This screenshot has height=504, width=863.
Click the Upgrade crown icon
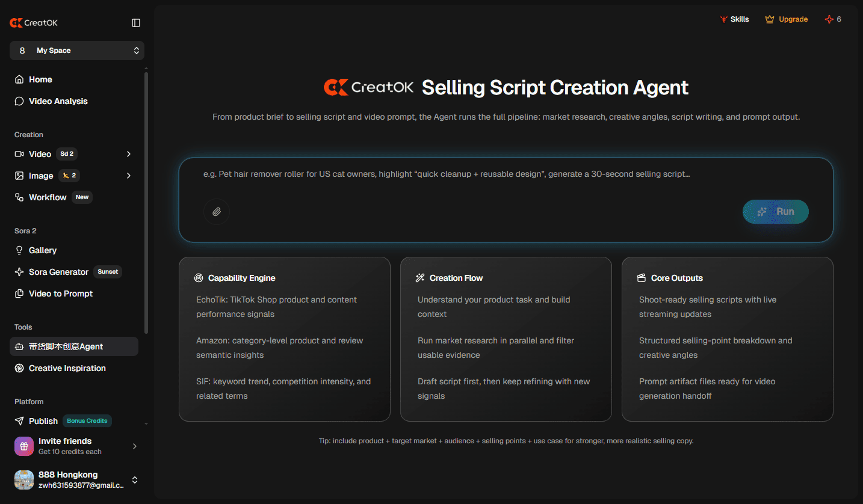point(770,19)
